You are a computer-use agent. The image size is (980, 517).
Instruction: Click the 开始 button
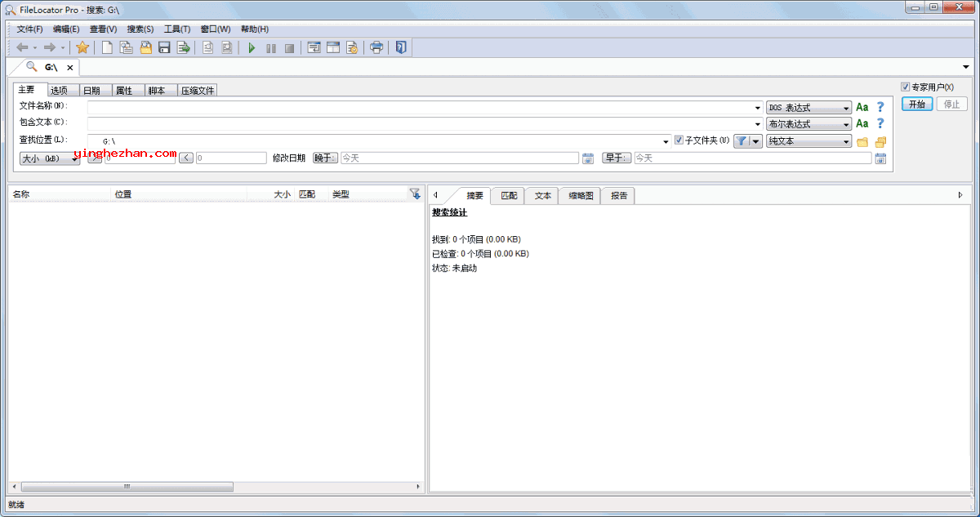[917, 104]
